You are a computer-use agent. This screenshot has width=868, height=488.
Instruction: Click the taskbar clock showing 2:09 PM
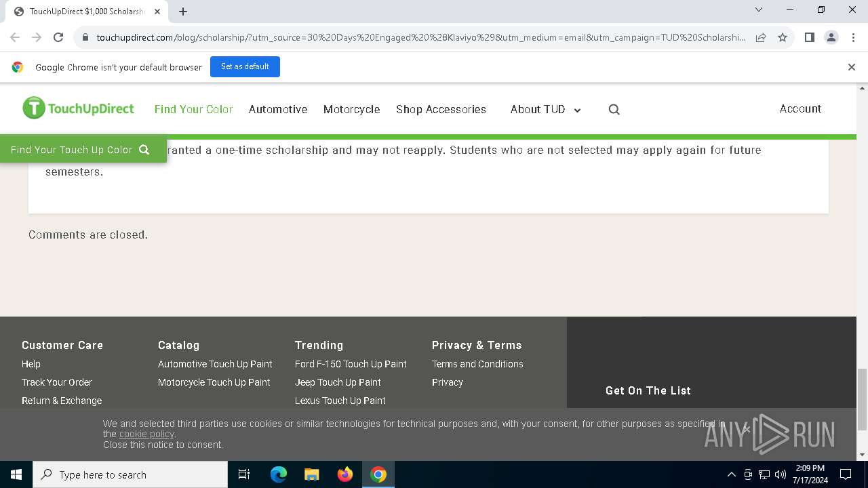(x=810, y=474)
